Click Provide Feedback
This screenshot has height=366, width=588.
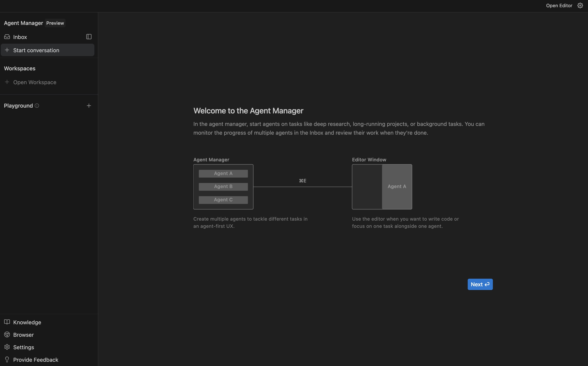click(36, 360)
